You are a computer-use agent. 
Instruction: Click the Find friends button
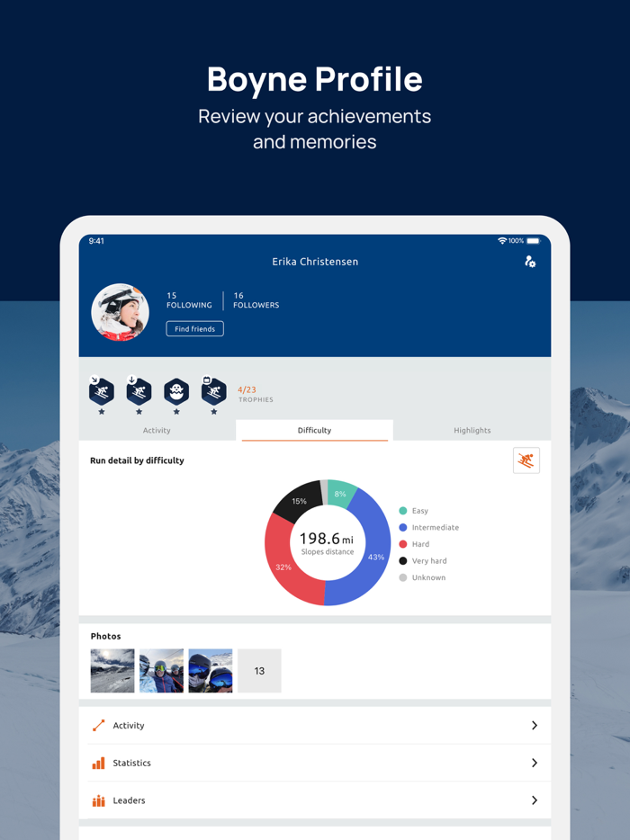click(194, 329)
